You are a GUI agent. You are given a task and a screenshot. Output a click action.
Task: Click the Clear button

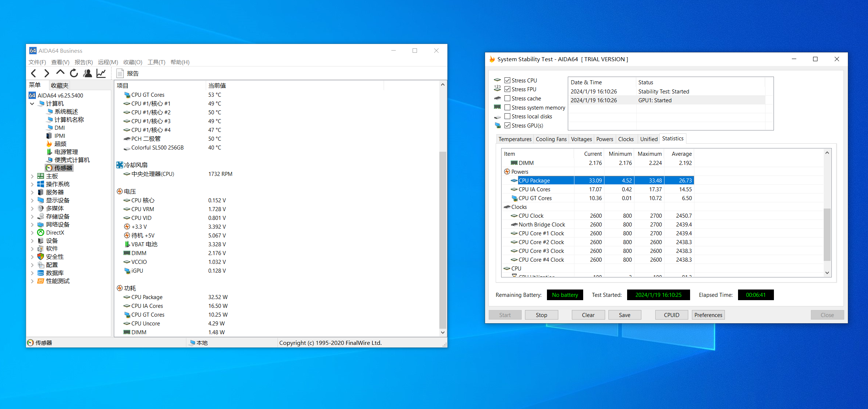pyautogui.click(x=588, y=315)
